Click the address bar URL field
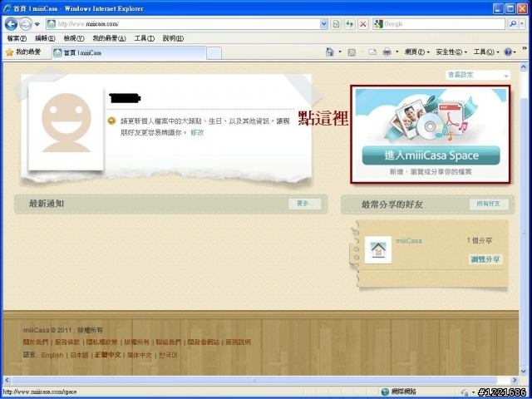The image size is (532, 399). [183, 24]
